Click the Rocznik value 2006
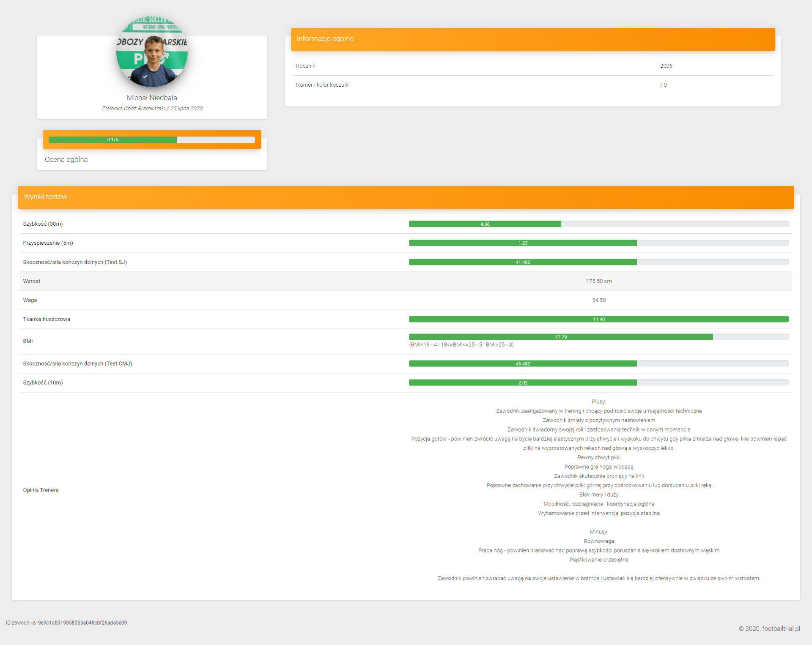Image resolution: width=812 pixels, height=645 pixels. pyautogui.click(x=666, y=66)
